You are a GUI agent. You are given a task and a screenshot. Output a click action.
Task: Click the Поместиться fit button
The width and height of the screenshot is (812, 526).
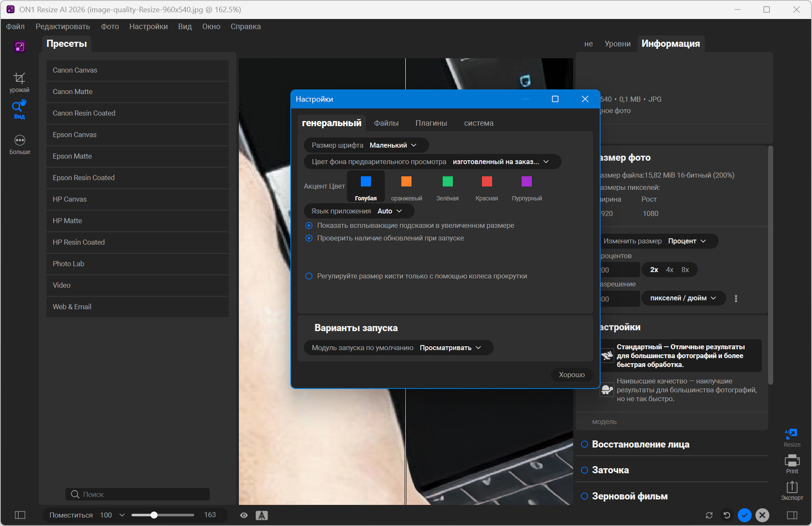71,515
